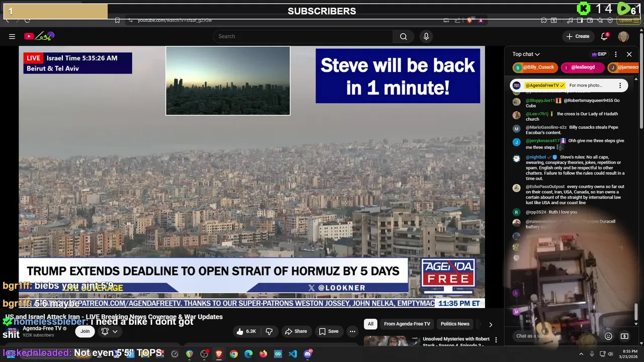Click @EchoPassOutpost username in chat
Image resolution: width=644 pixels, height=362 pixels.
(x=545, y=187)
